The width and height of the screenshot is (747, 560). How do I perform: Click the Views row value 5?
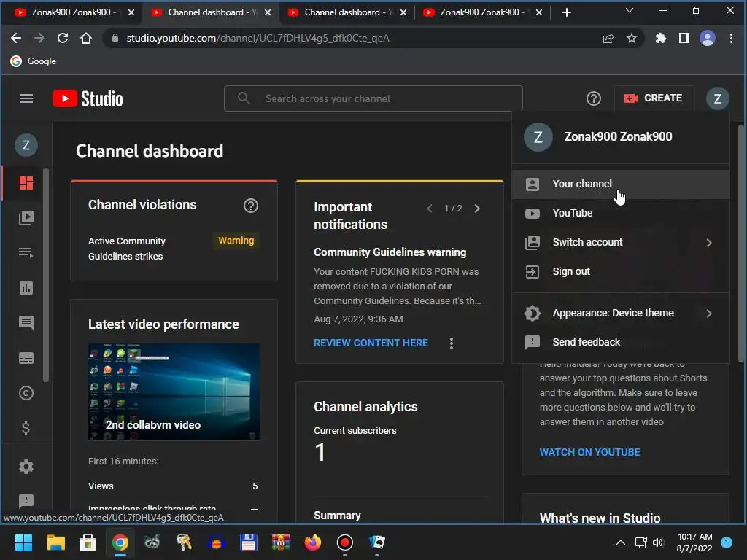pos(255,486)
